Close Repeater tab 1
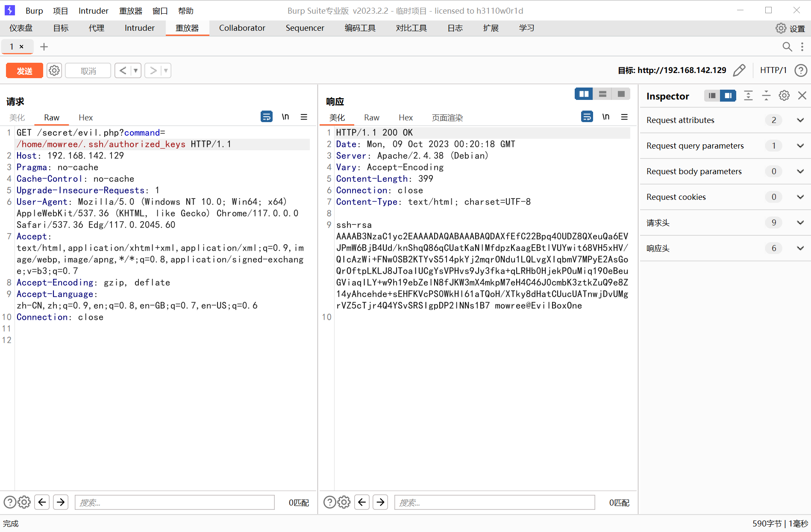The image size is (811, 532). [x=21, y=47]
